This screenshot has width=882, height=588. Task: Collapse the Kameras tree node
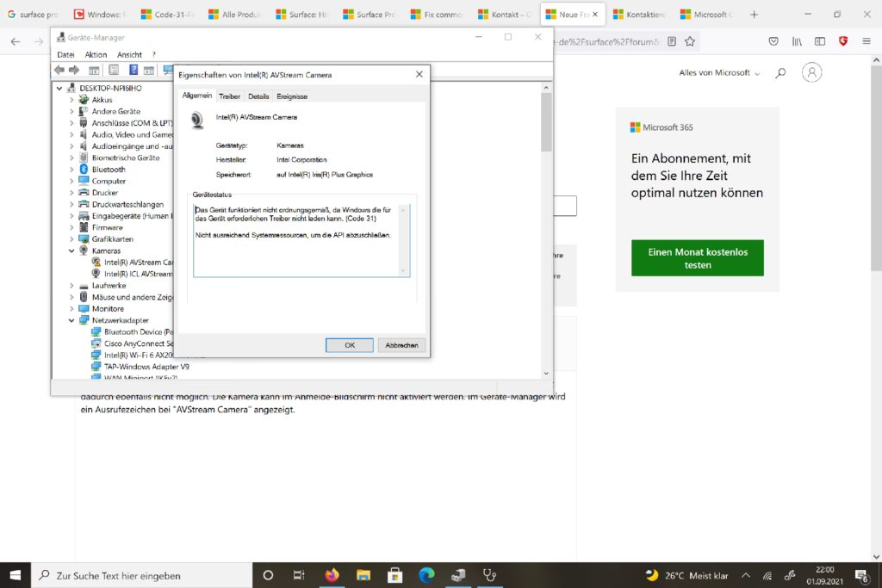(72, 251)
